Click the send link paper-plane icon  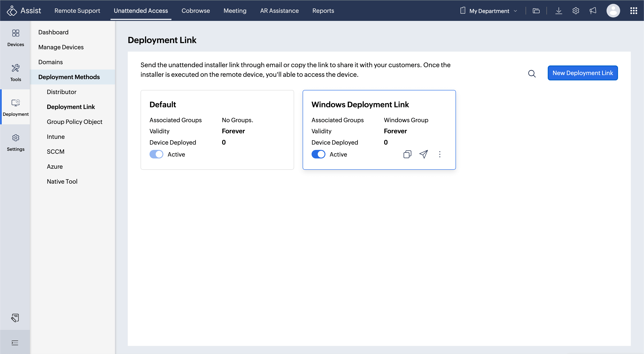tap(424, 154)
